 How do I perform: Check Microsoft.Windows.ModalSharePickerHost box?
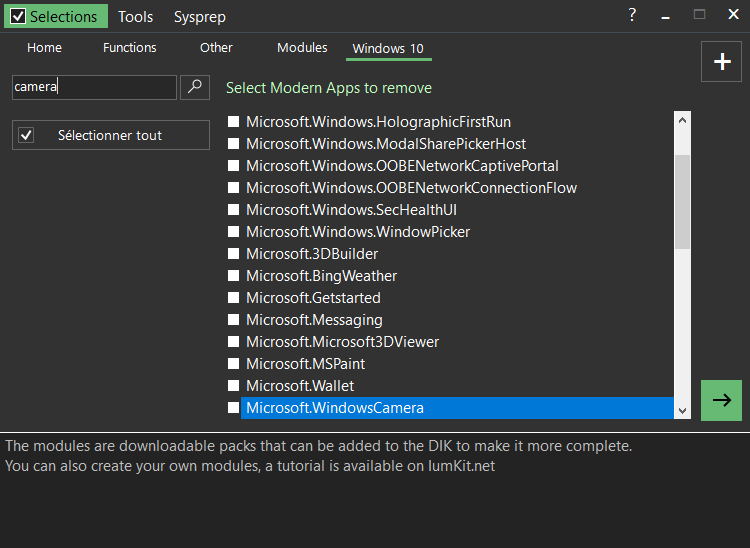[233, 143]
